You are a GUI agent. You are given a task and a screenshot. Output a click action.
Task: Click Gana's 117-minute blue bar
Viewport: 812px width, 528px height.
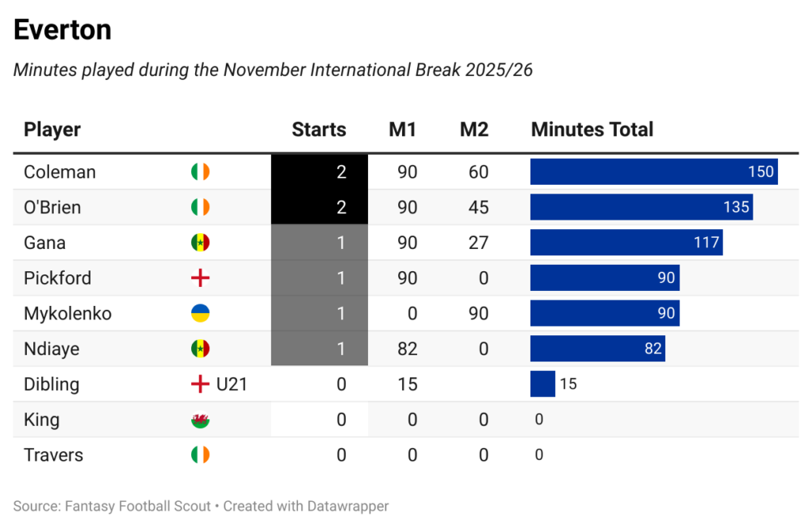tap(626, 243)
